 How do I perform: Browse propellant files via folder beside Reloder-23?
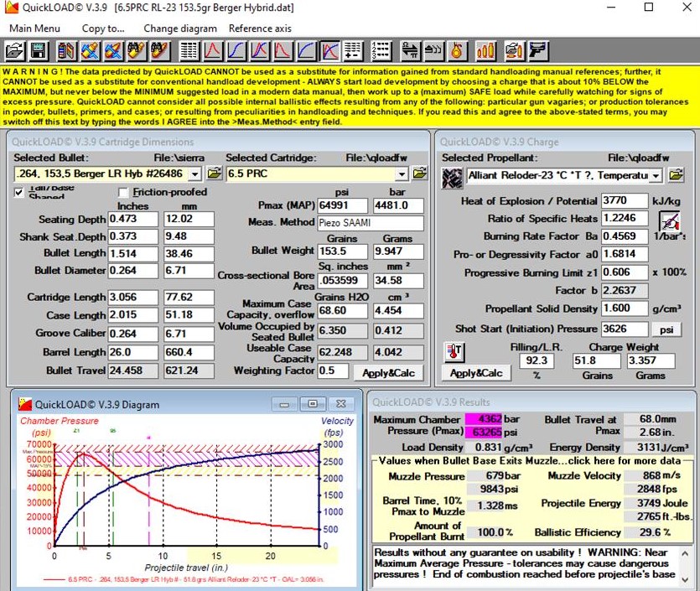pyautogui.click(x=676, y=175)
